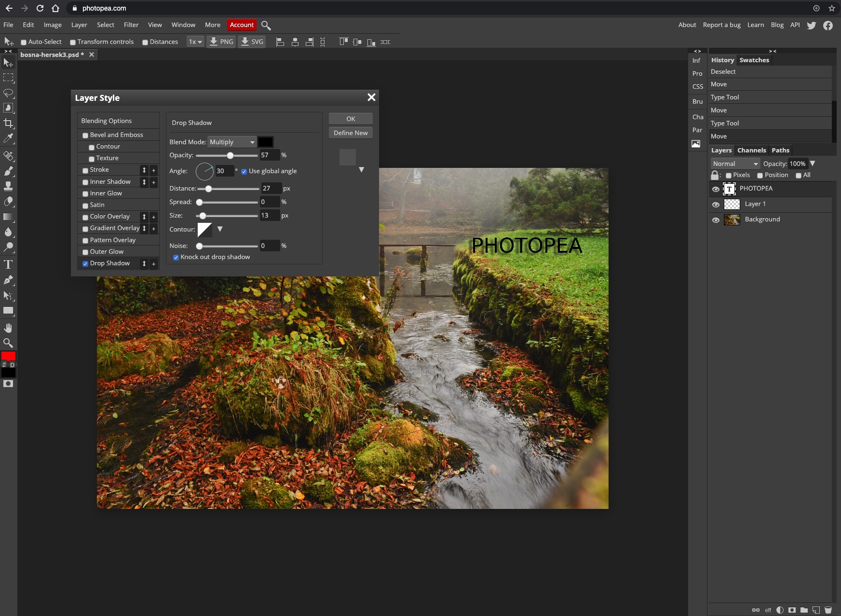Click Define New button
The width and height of the screenshot is (841, 616).
pyautogui.click(x=351, y=133)
